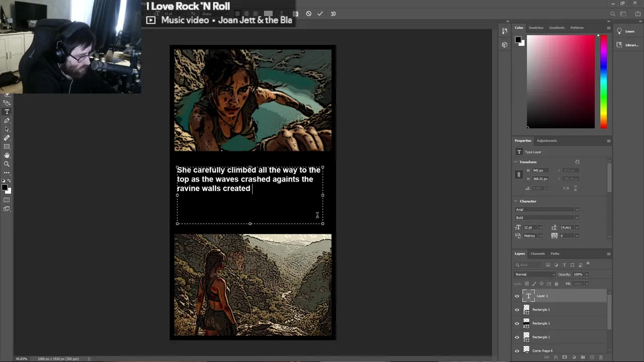The image size is (644, 362).
Task: Add a layer style with fx icon
Action: click(556, 357)
